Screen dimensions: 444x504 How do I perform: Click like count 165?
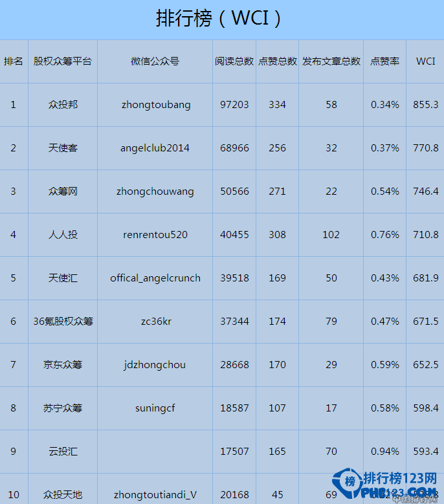[277, 452]
